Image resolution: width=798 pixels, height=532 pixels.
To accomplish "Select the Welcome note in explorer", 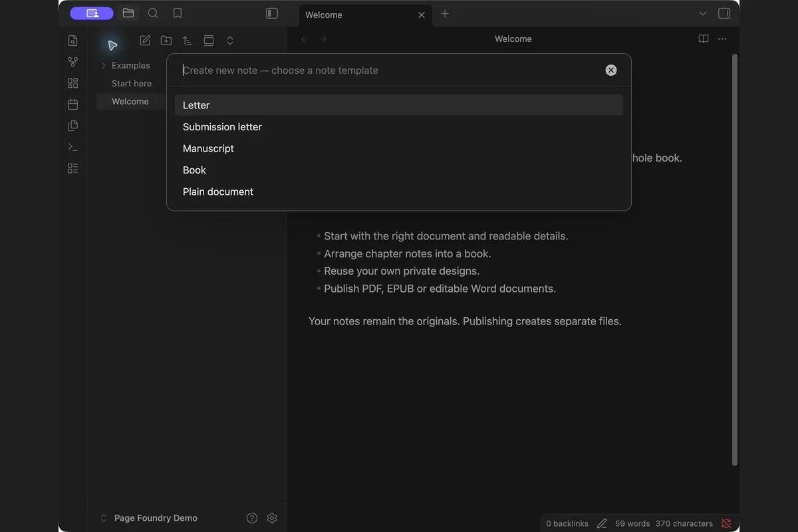I will coord(130,101).
